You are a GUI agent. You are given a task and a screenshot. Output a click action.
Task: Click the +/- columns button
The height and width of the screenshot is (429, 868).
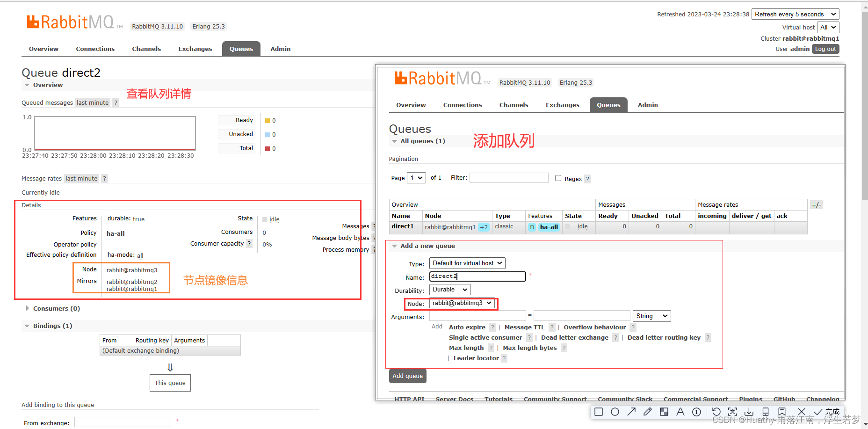816,205
